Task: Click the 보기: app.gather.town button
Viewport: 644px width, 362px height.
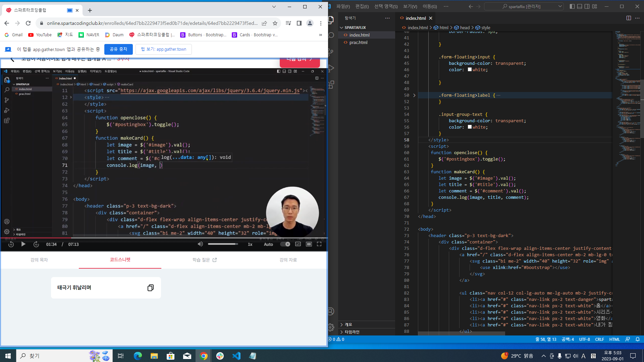Action: (x=164, y=49)
